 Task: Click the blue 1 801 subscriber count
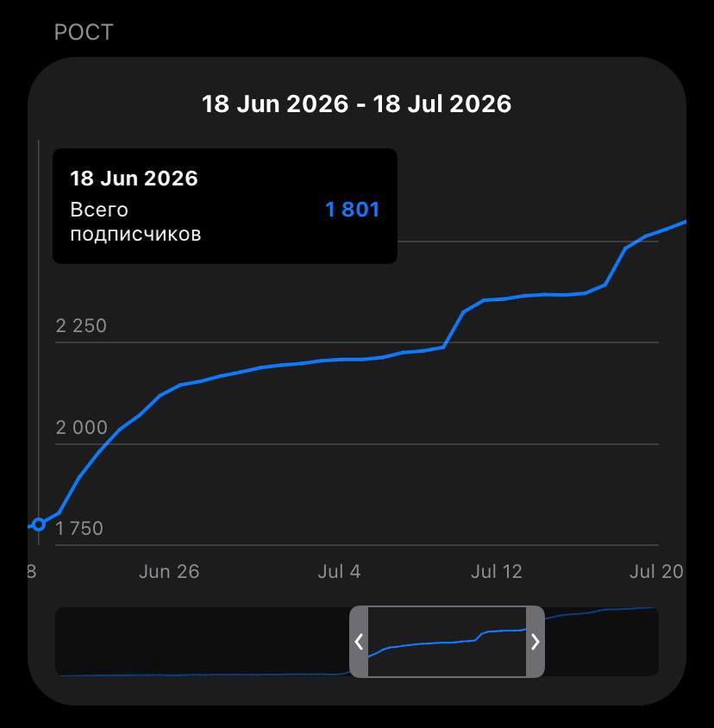pos(353,210)
